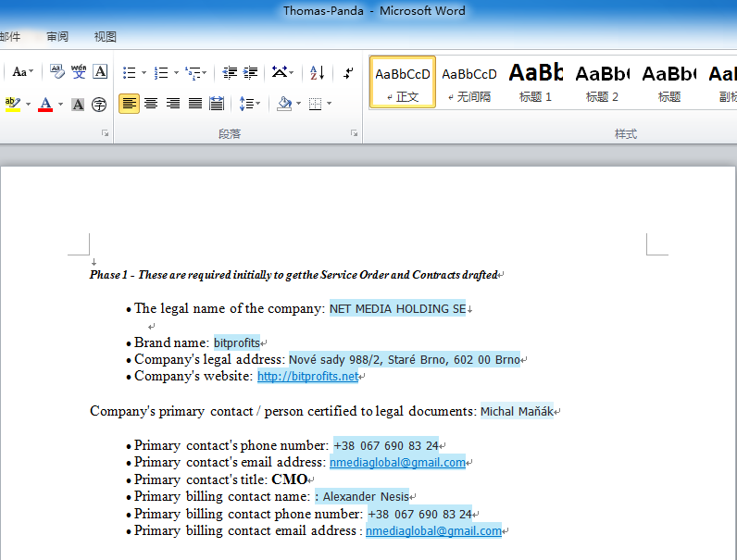This screenshot has height=560, width=737.
Task: Click the Change Case (Aa) button
Action: click(x=22, y=72)
